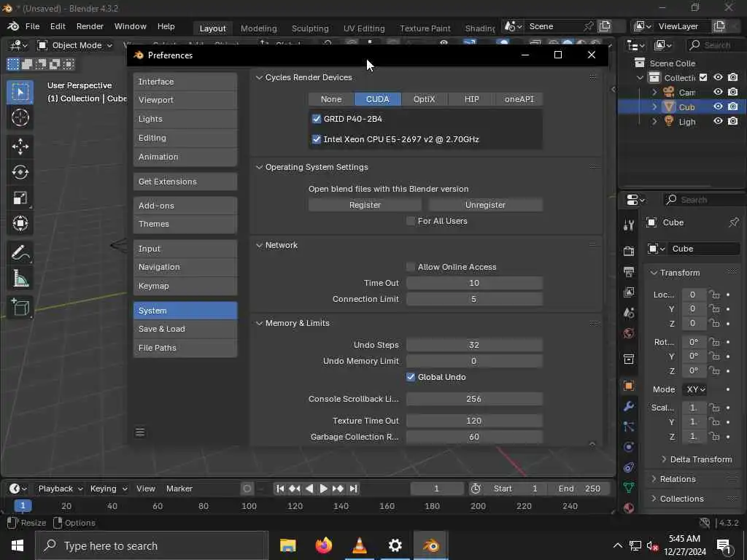Activate the Annotate tool
This screenshot has width=747, height=560.
coord(20,252)
